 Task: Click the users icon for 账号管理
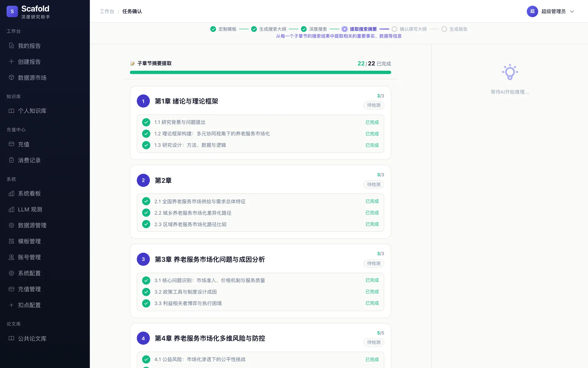click(11, 257)
